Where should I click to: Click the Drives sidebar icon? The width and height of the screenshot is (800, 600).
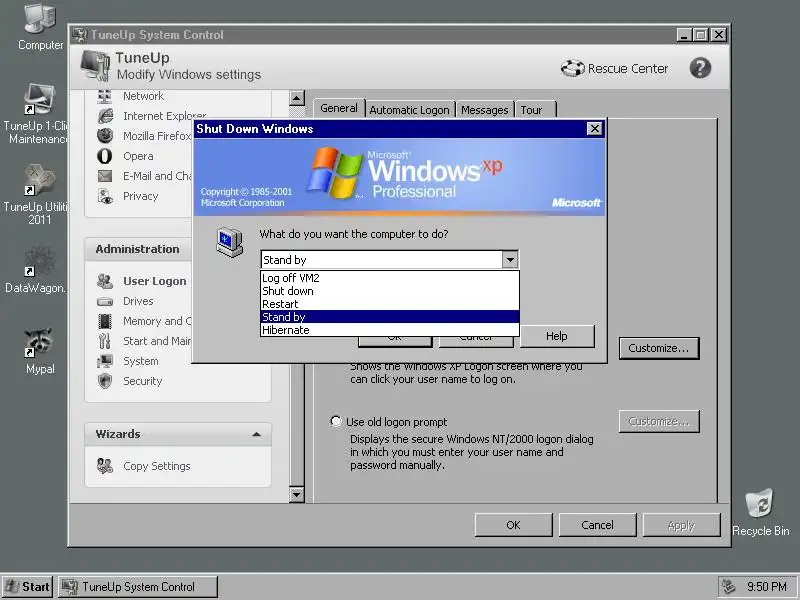coord(105,302)
